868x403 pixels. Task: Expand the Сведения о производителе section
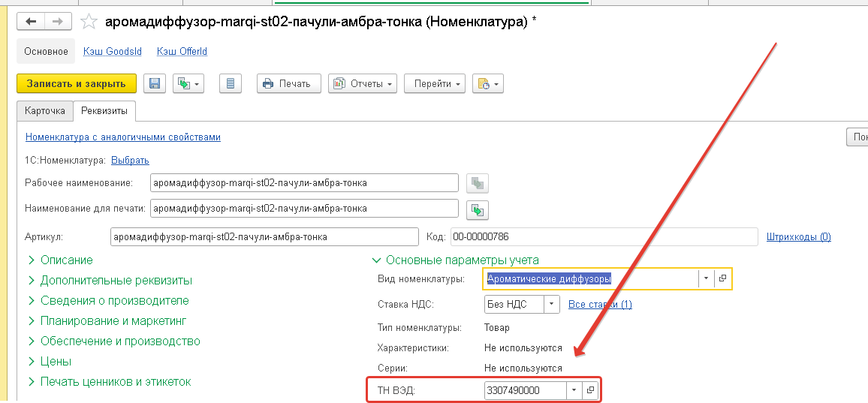tap(108, 300)
